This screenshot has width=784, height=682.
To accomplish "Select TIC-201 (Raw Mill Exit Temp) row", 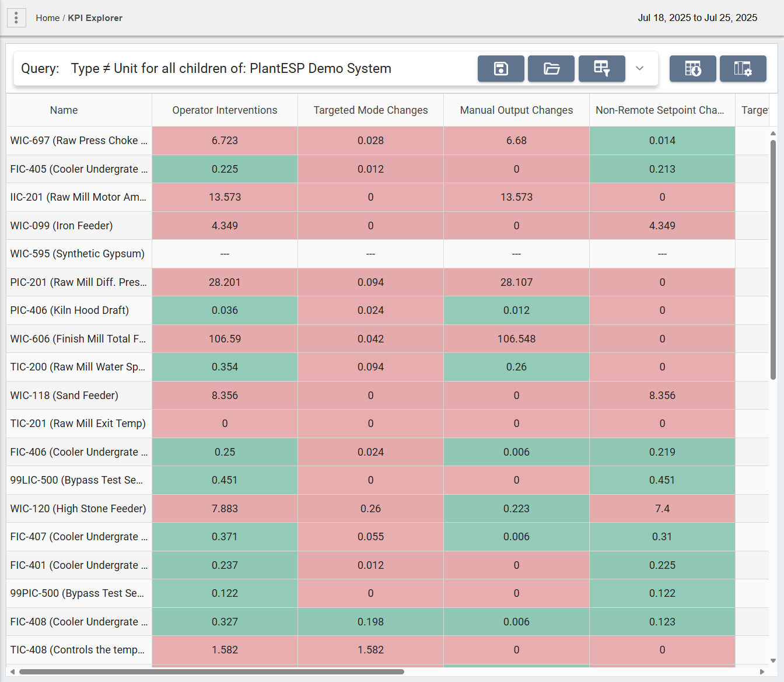I will (79, 424).
